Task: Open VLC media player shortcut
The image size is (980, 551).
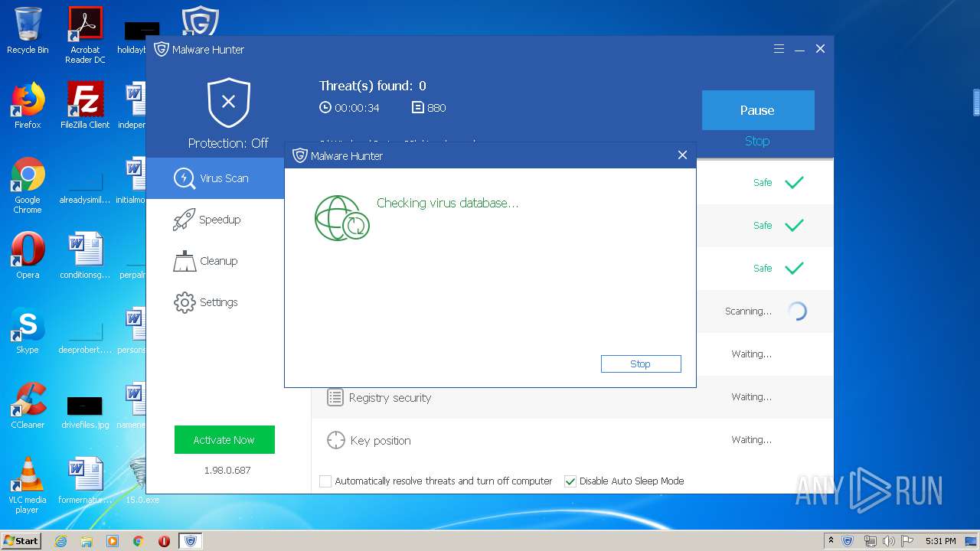Action: [28, 485]
